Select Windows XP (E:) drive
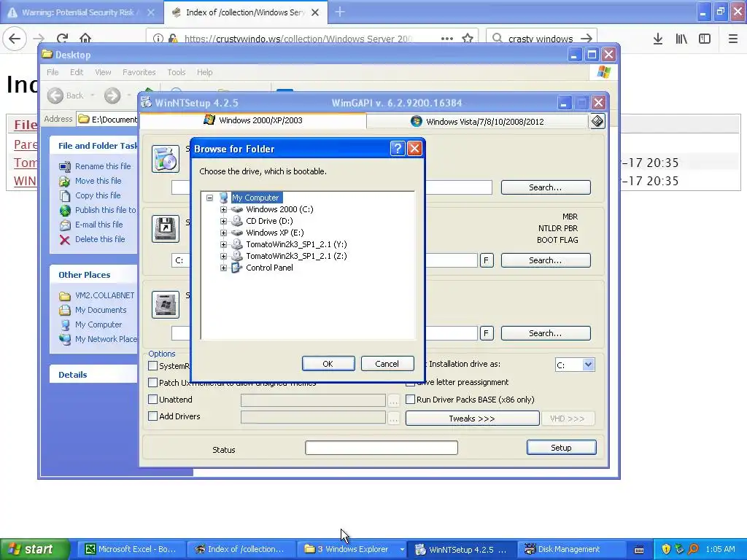 tap(275, 233)
